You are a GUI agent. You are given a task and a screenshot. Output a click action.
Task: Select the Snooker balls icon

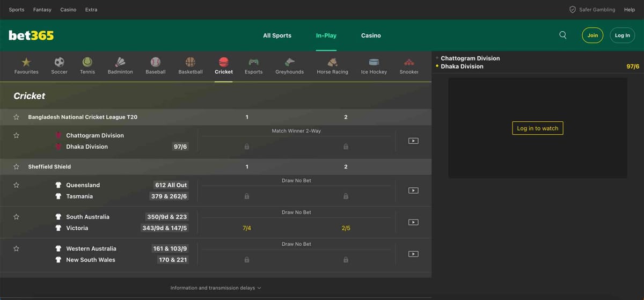[409, 62]
